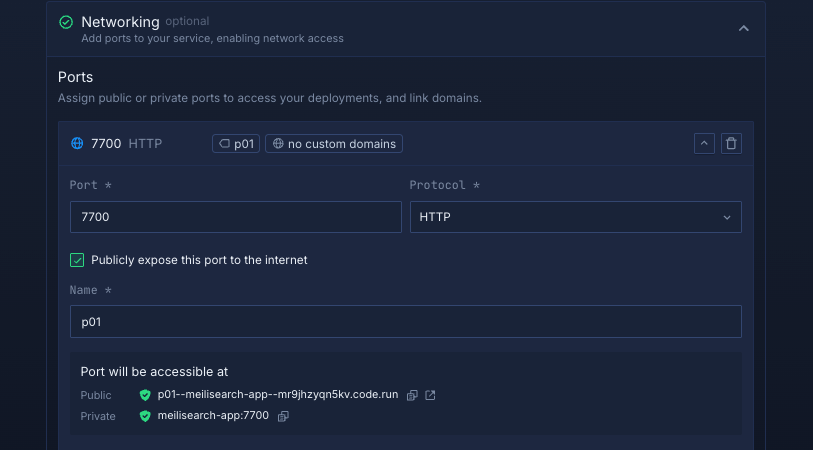Click the shield icon next to Public

[145, 395]
